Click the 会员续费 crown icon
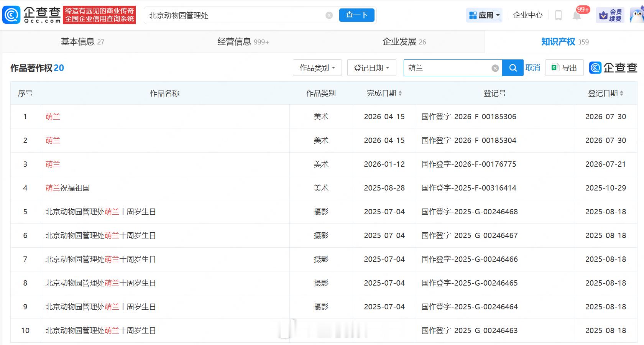The image size is (644, 345). (610, 15)
